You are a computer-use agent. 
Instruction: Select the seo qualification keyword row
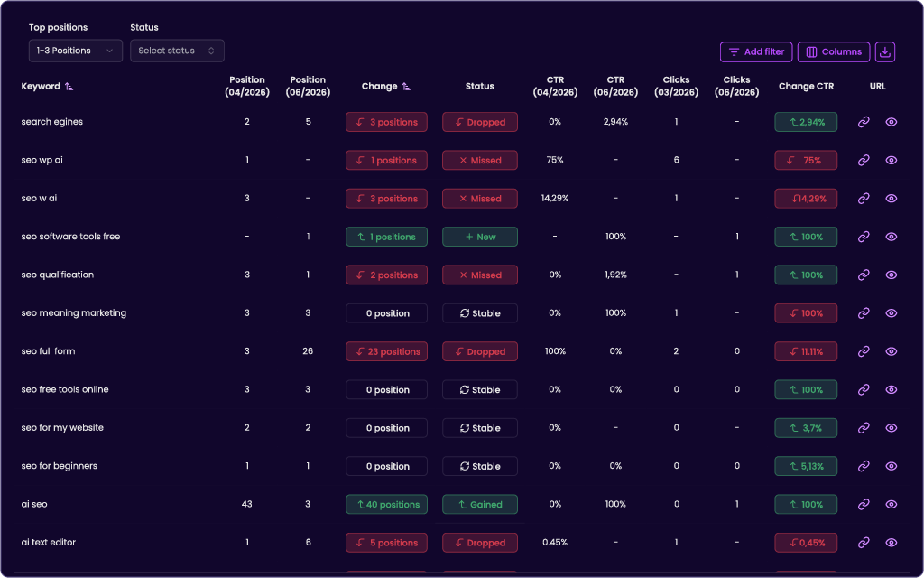462,275
